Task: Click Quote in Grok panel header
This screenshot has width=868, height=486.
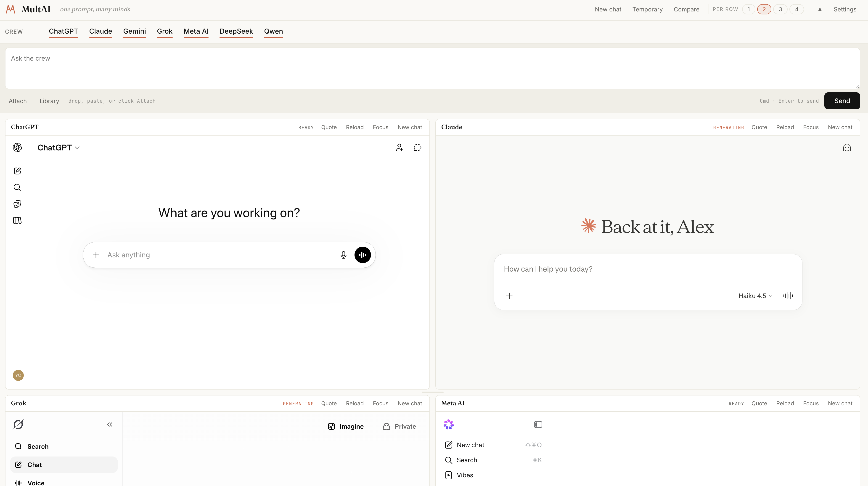Action: pyautogui.click(x=329, y=403)
